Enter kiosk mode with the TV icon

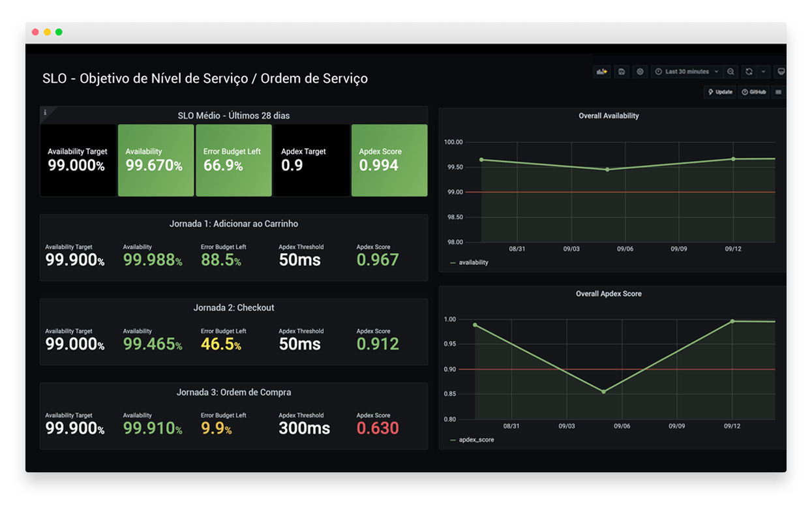(x=781, y=72)
